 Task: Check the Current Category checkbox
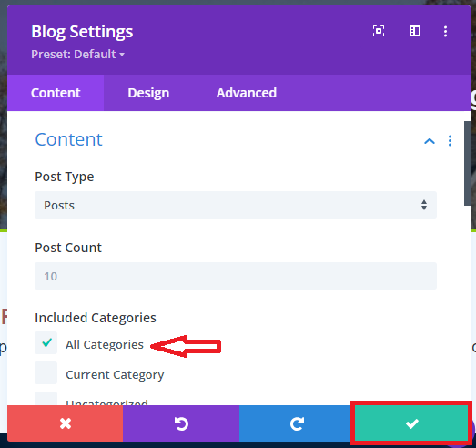(x=46, y=372)
